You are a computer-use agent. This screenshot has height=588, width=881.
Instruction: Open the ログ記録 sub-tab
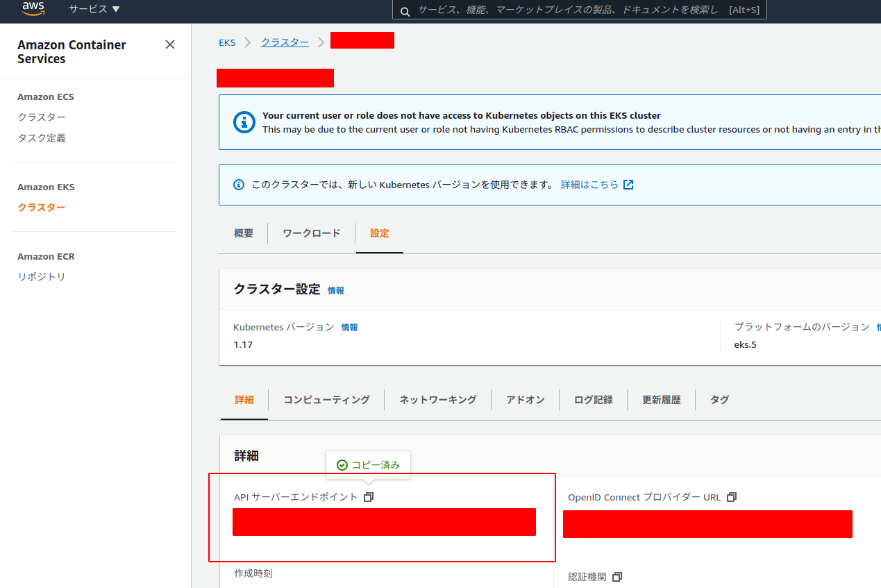coord(594,400)
